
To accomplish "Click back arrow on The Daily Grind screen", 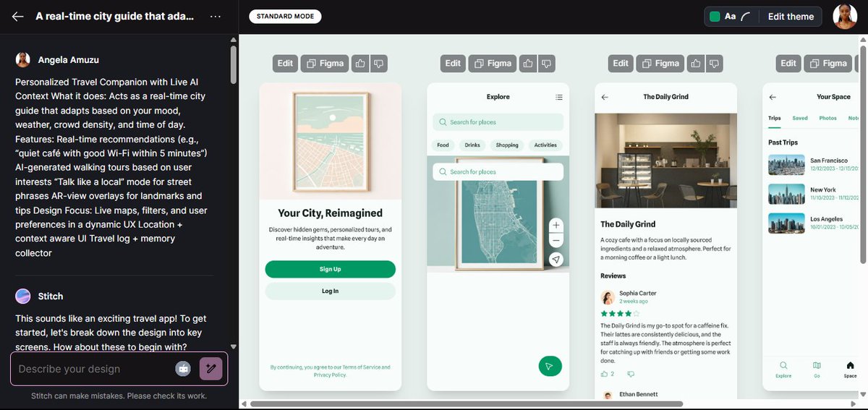I will pos(605,97).
